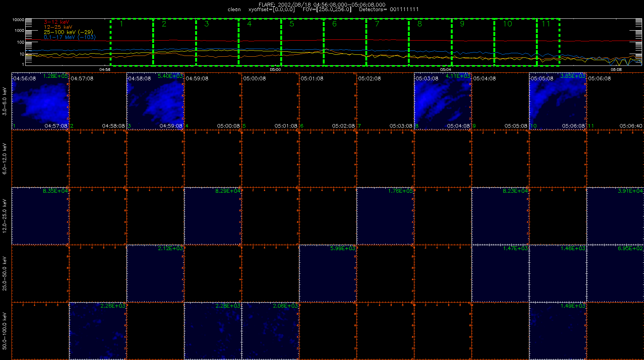Open the 25-50 keV image labeled 1.47E+03
The image size is (644, 360).
(x=500, y=273)
